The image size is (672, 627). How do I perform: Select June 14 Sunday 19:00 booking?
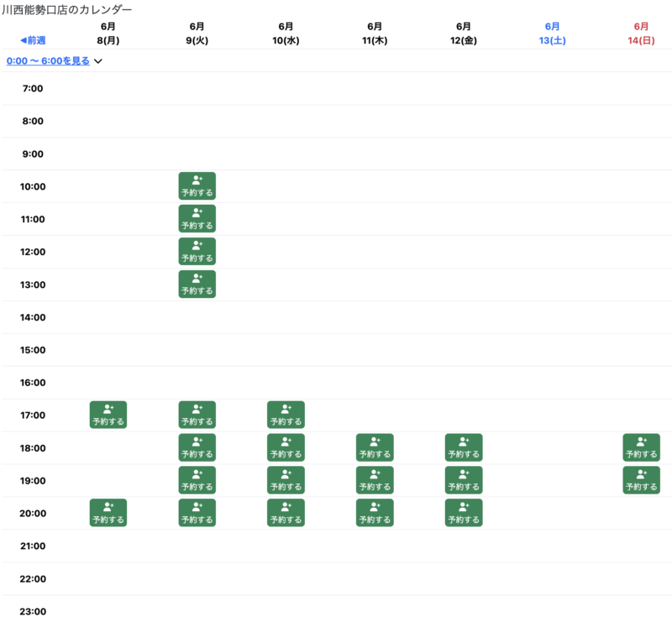[641, 480]
